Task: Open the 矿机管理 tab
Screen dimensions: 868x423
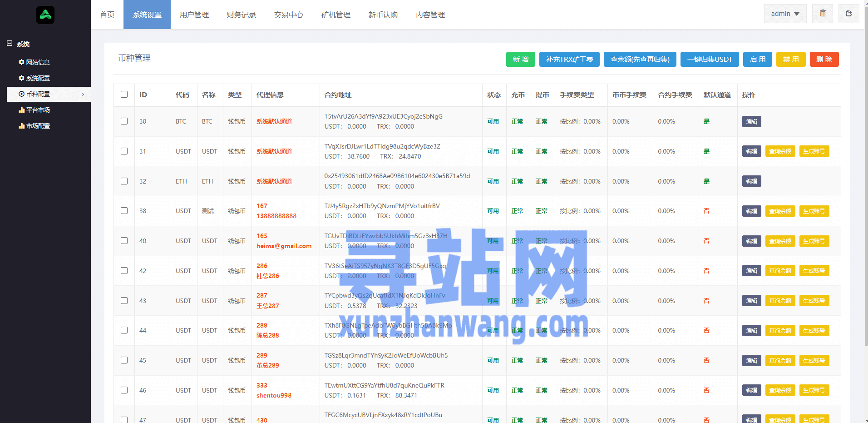Action: click(336, 15)
